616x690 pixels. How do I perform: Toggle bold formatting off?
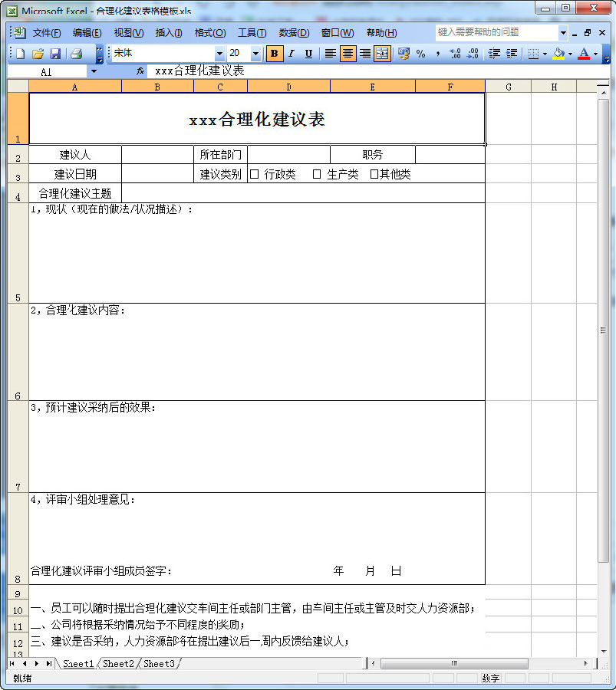(x=274, y=54)
